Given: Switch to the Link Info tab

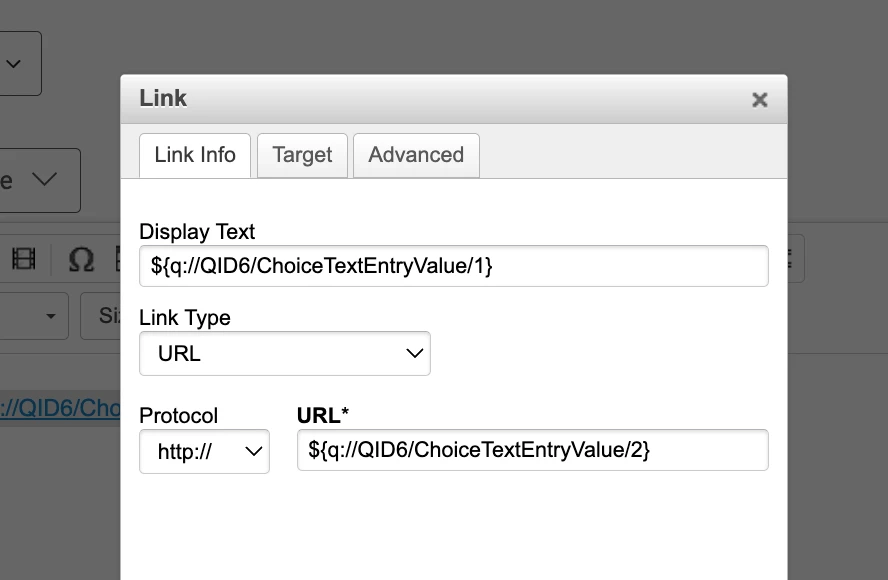Looking at the screenshot, I should click(195, 155).
